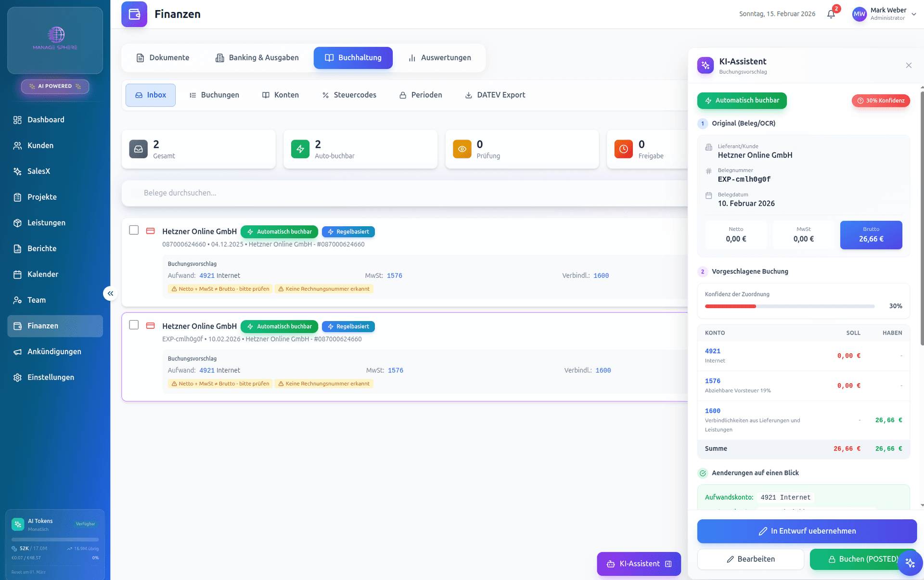The image size is (924, 580).
Task: Click the Auto-buchbar lightning icon
Action: [300, 149]
